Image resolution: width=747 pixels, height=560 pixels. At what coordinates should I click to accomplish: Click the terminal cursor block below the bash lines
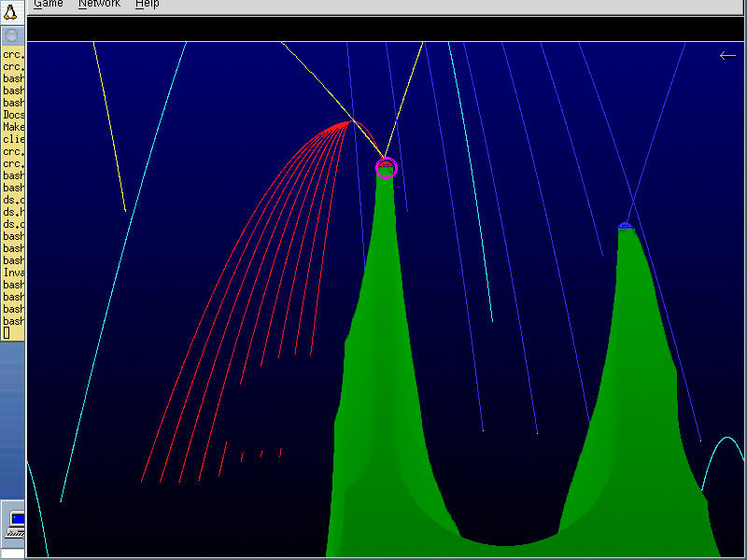tap(7, 333)
